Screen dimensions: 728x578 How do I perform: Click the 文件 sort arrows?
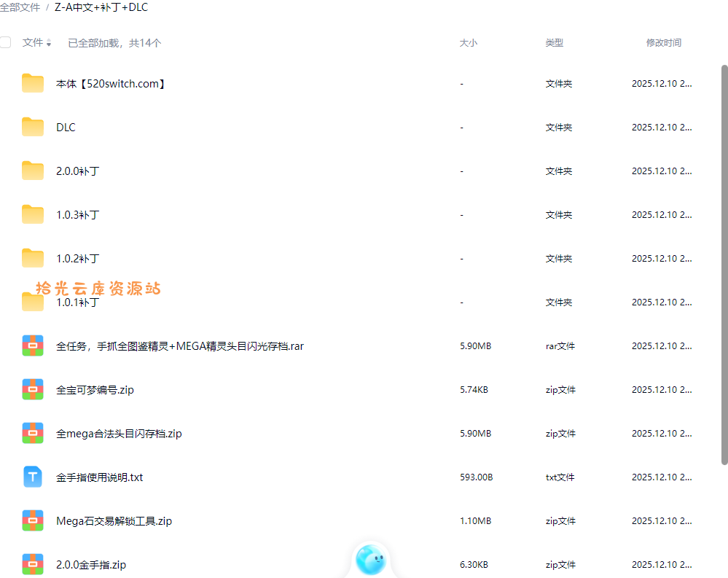pos(49,43)
